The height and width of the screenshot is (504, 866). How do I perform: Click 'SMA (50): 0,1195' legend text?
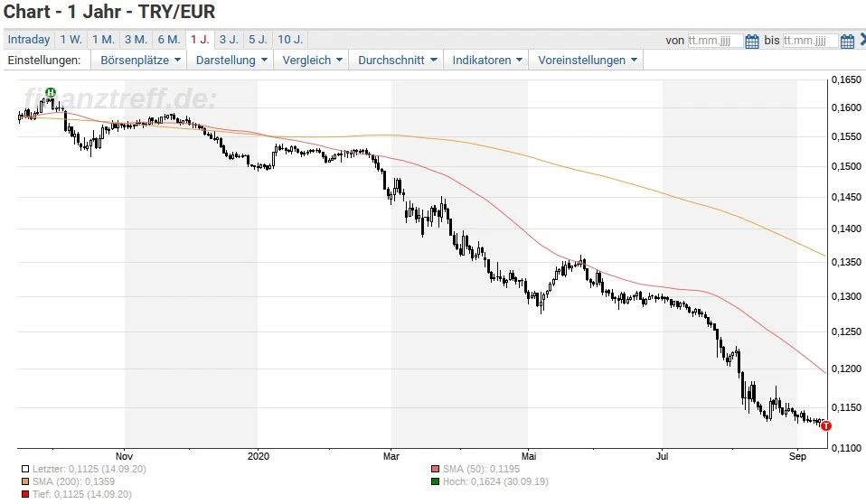[481, 469]
